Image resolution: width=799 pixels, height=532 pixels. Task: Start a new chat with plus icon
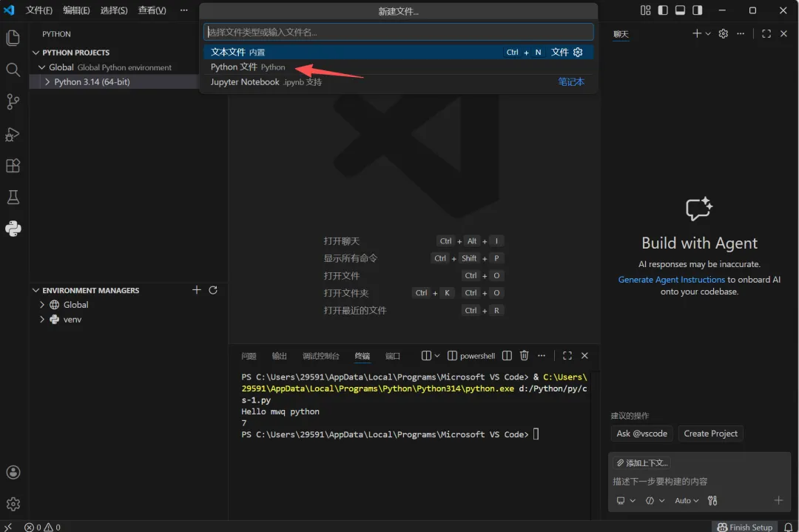tap(697, 33)
